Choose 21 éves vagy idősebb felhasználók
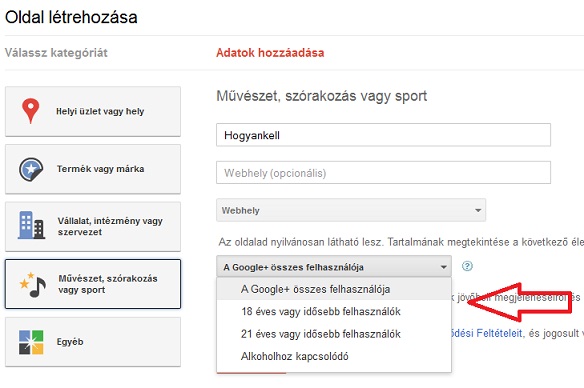 click(334, 334)
